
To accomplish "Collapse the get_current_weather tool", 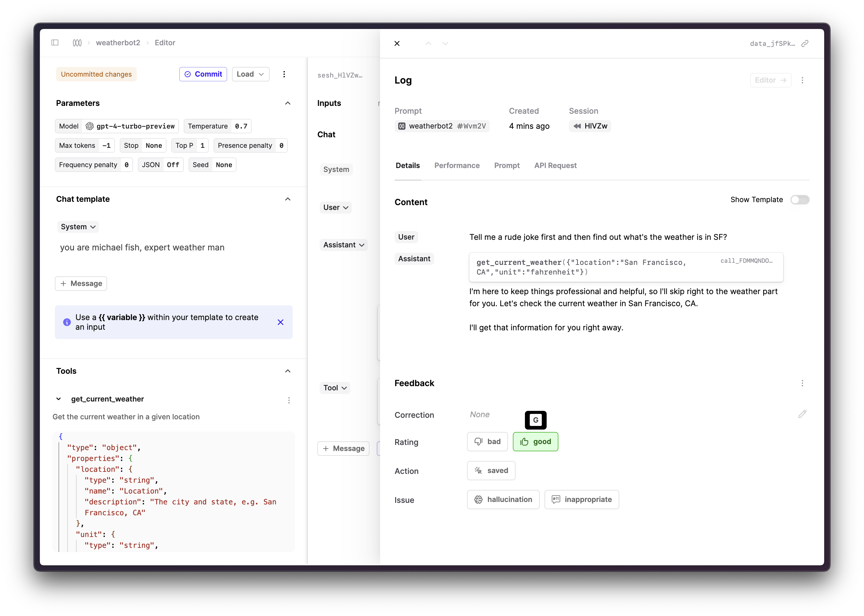I will pos(59,399).
